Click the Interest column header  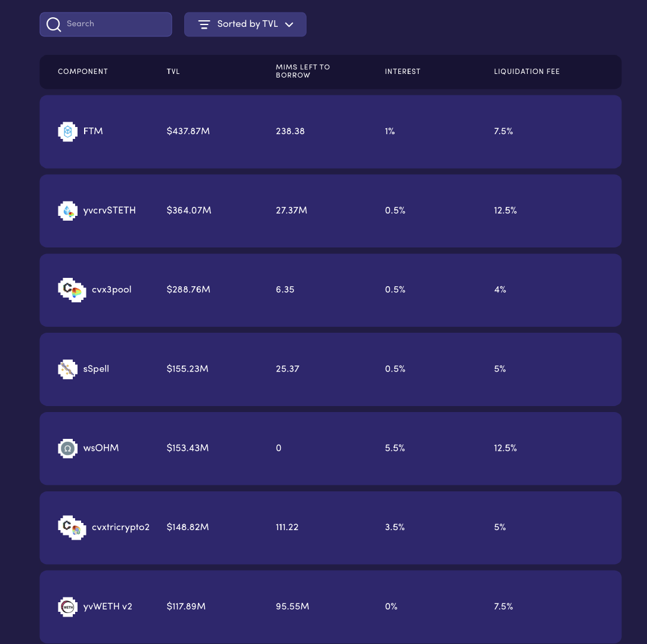tap(403, 72)
